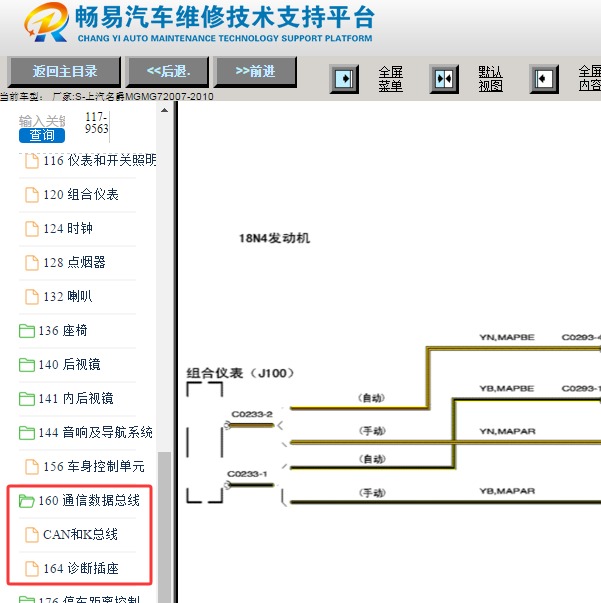The image size is (601, 603).
Task: Click page icon beside 156 车身控制单元
Action: click(32, 467)
